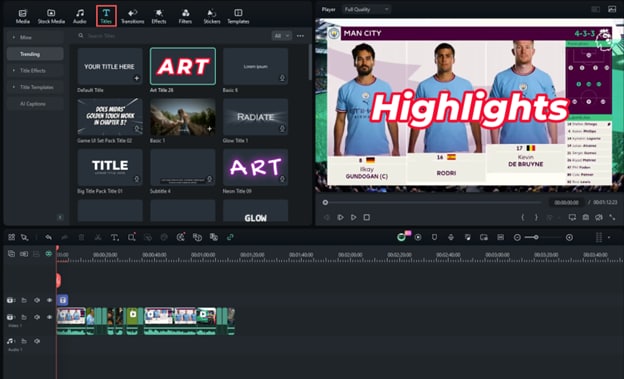Click the 00:01:00:00 mark on the timeline ruler

pyautogui.click(x=203, y=254)
